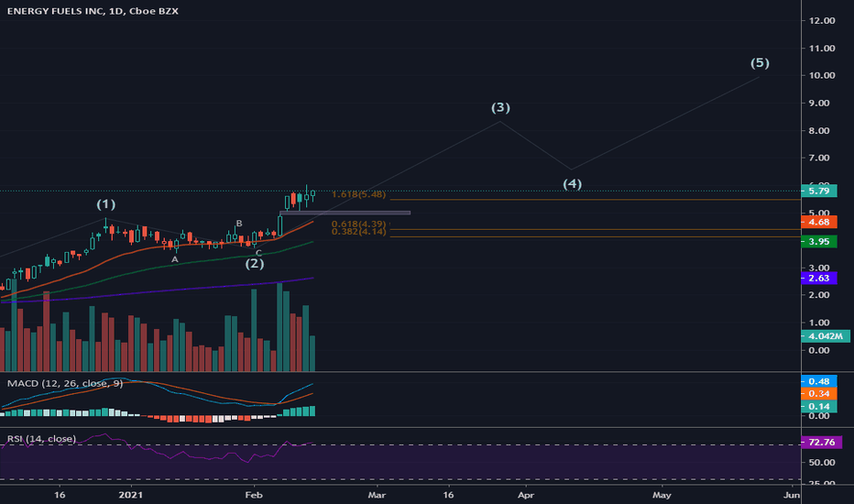Click the 10.00 price axis label

point(822,75)
